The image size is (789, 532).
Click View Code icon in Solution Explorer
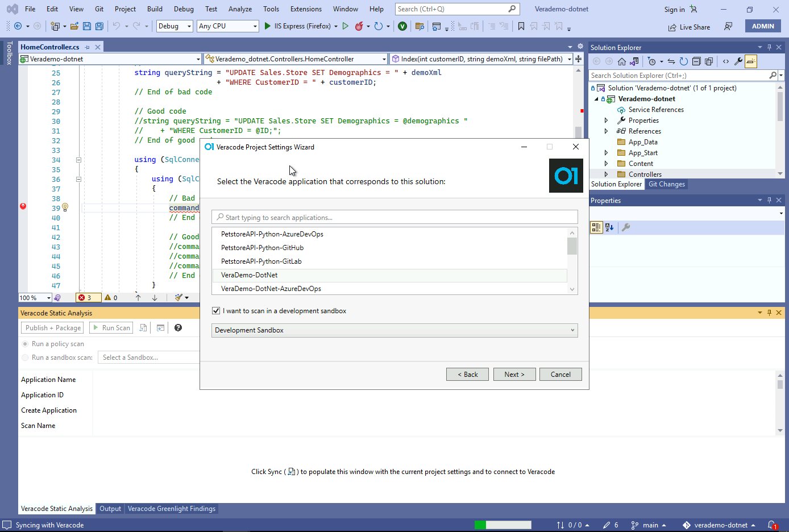click(726, 61)
